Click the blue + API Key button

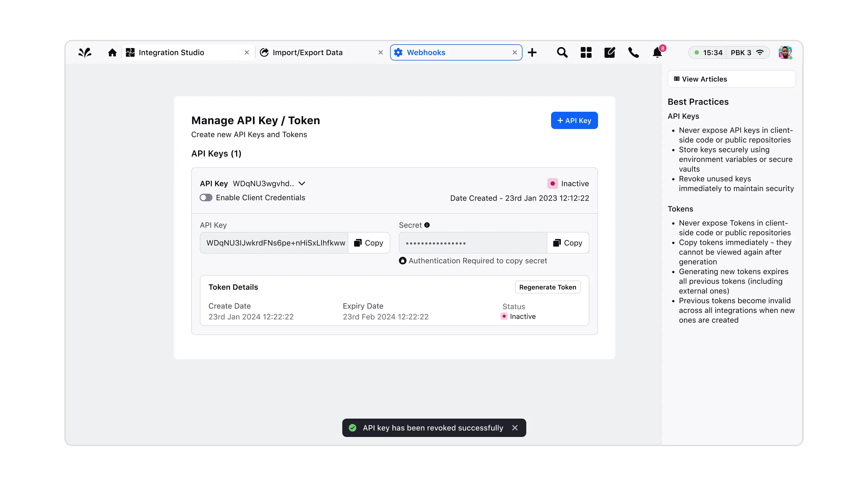tap(574, 121)
